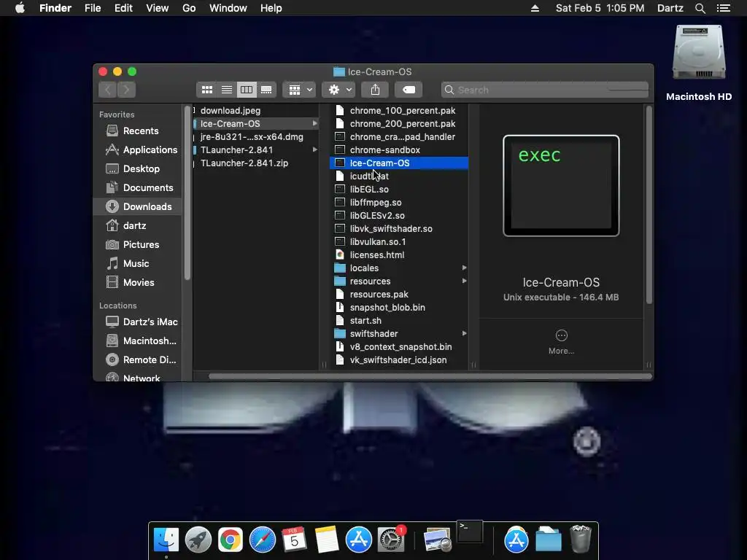Open Pictures in the sidebar

[x=138, y=245]
